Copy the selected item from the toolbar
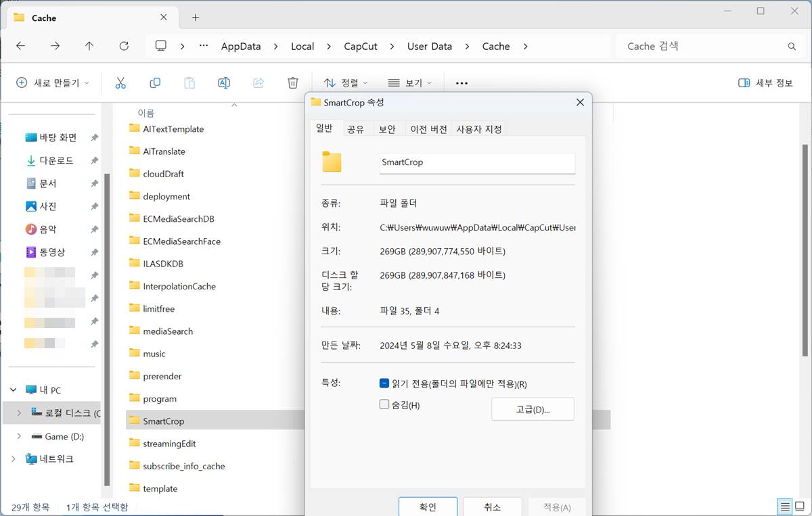This screenshot has height=516, width=812. tap(155, 83)
